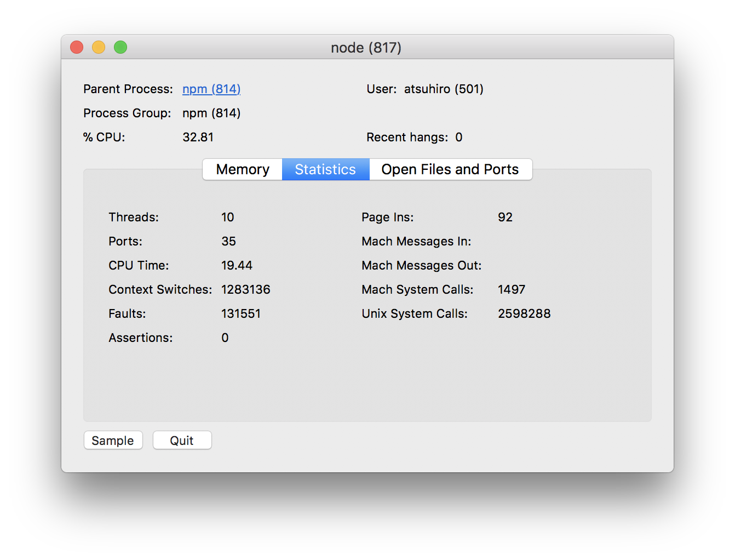Click the Statistics tab

325,169
